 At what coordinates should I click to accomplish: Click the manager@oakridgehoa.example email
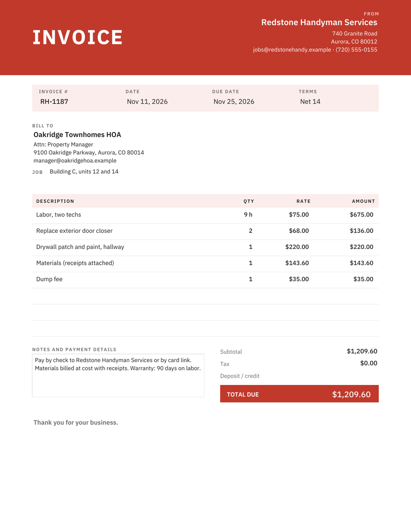pyautogui.click(x=75, y=161)
